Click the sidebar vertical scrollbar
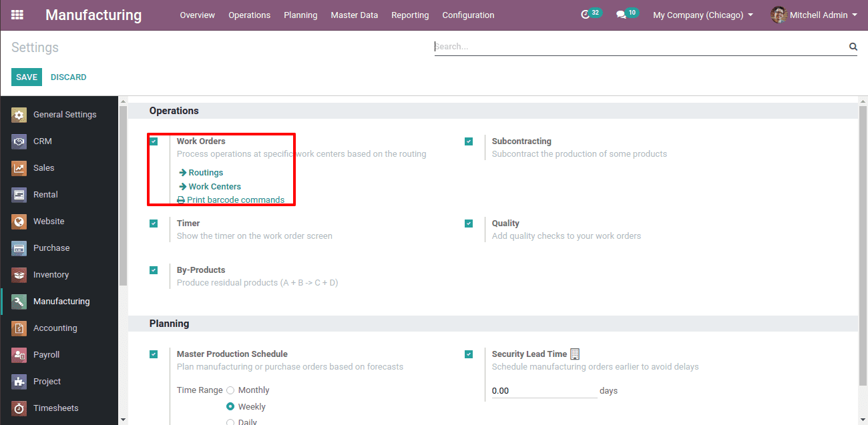868x425 pixels. pyautogui.click(x=123, y=196)
